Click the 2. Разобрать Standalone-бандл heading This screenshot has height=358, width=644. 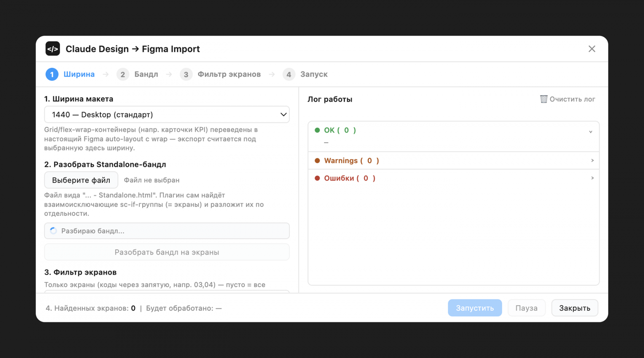[105, 165]
